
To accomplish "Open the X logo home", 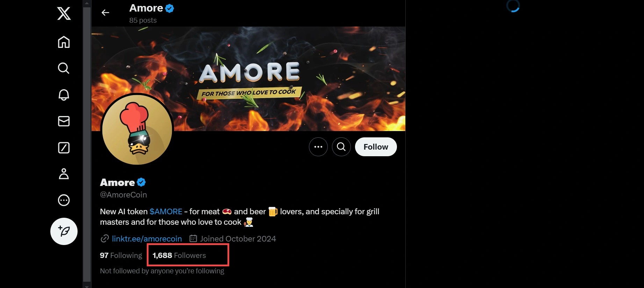I will click(x=64, y=14).
